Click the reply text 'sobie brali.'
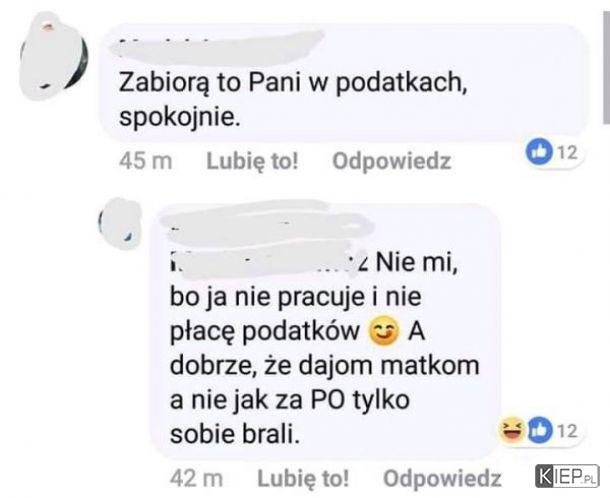Image resolution: width=610 pixels, height=498 pixels. tap(235, 434)
